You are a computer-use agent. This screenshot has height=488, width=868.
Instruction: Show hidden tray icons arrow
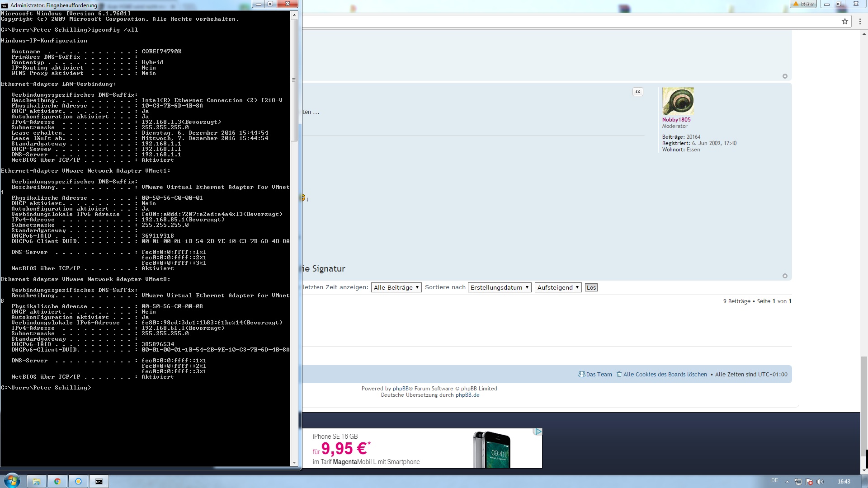pos(787,482)
